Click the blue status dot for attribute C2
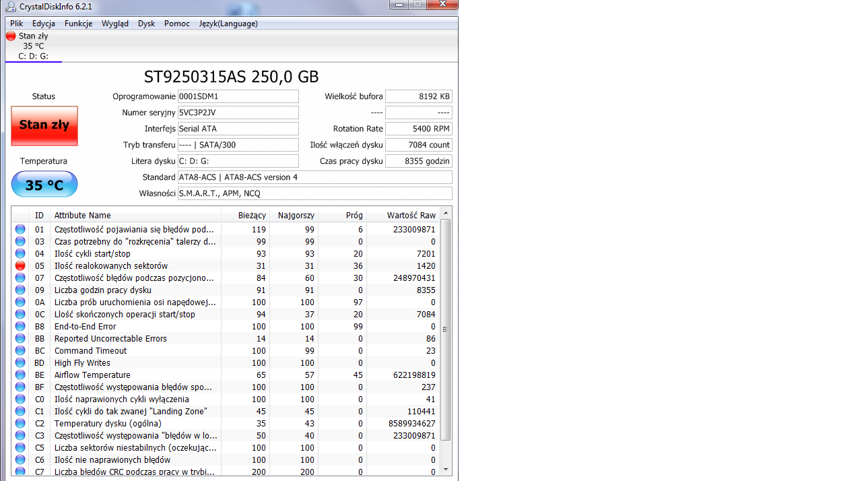This screenshot has width=868, height=481. click(x=20, y=424)
